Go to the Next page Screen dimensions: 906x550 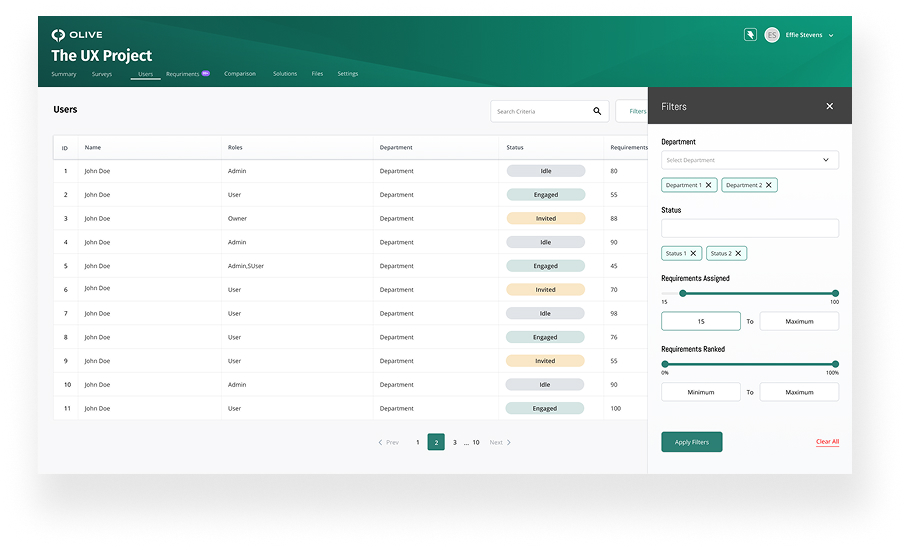(x=500, y=443)
